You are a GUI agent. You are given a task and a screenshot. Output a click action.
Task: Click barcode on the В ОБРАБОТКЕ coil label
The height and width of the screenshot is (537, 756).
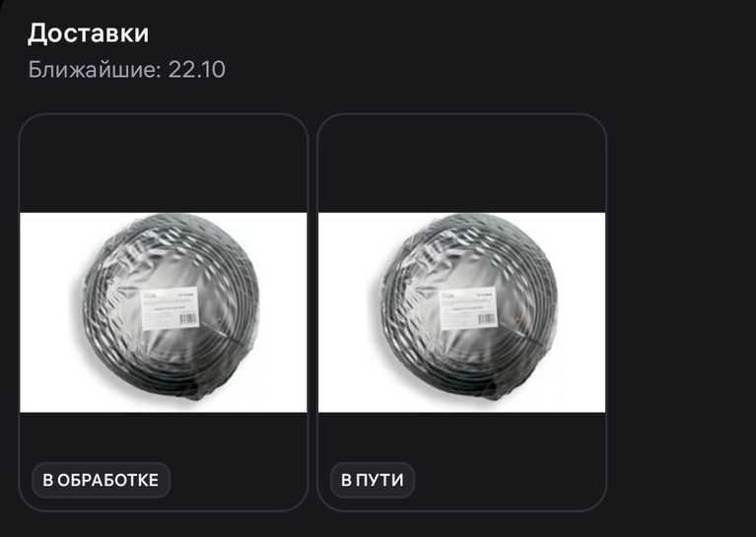click(x=188, y=319)
